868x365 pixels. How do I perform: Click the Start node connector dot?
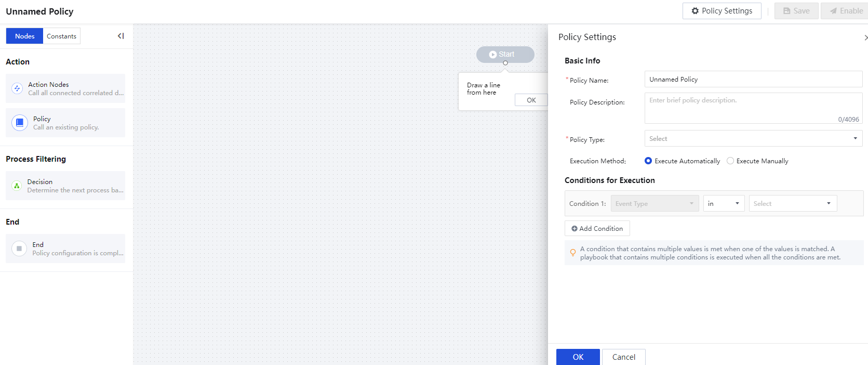(505, 63)
